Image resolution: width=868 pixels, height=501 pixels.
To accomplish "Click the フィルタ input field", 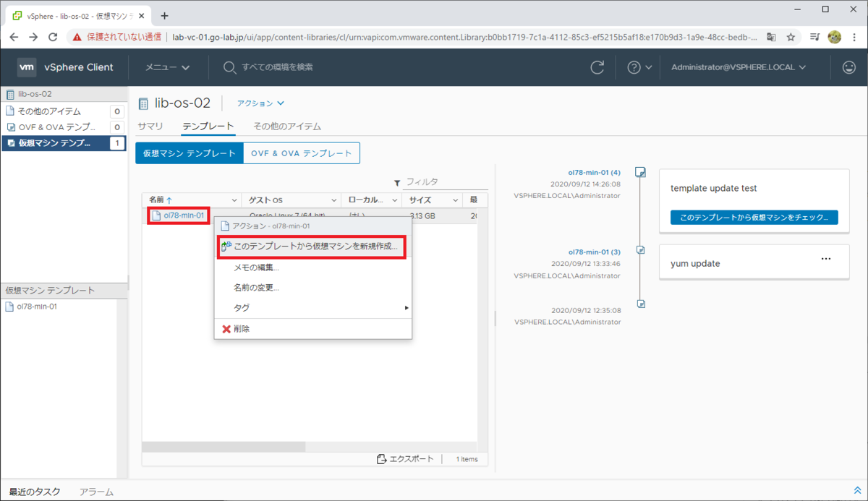I will [446, 182].
